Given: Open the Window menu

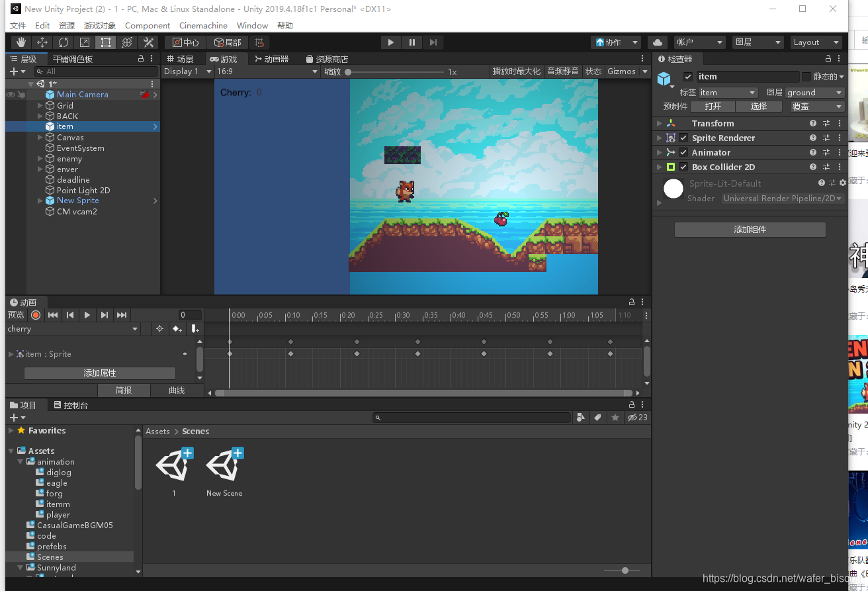Looking at the screenshot, I should pos(252,25).
